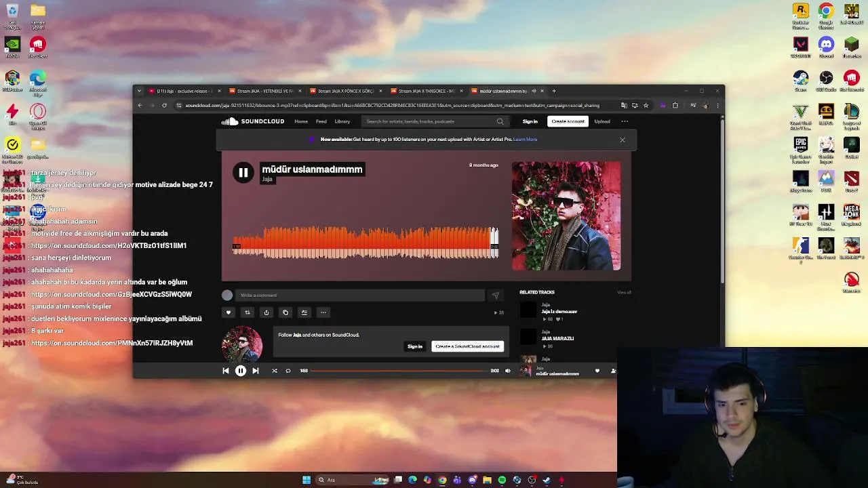This screenshot has height=488, width=868.
Task: Open the Upload page
Action: tap(602, 121)
